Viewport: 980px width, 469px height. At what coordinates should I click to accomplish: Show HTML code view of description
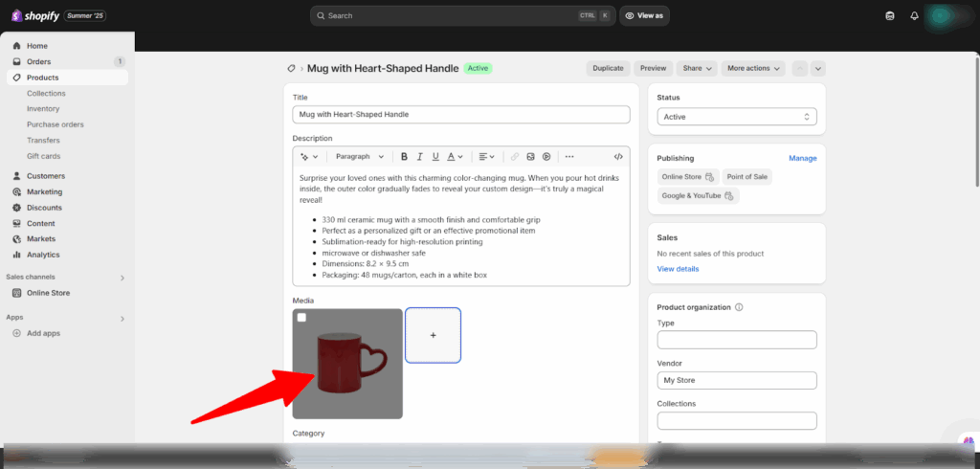[618, 157]
